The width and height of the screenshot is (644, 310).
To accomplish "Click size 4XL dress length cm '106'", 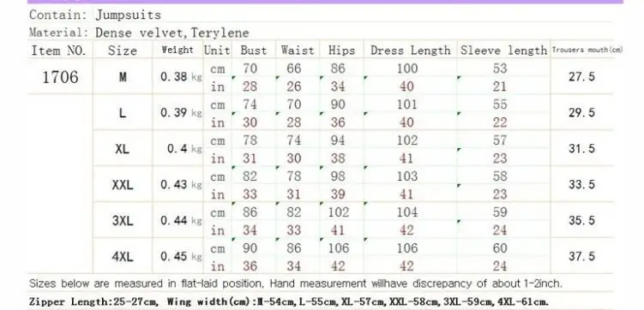I will coord(407,248).
